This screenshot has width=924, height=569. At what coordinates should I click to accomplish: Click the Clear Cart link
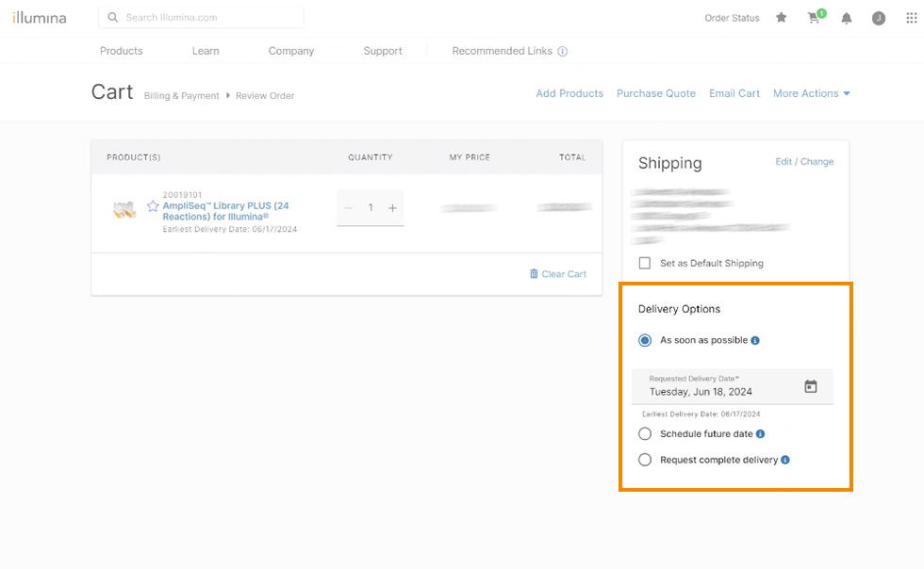pyautogui.click(x=558, y=274)
